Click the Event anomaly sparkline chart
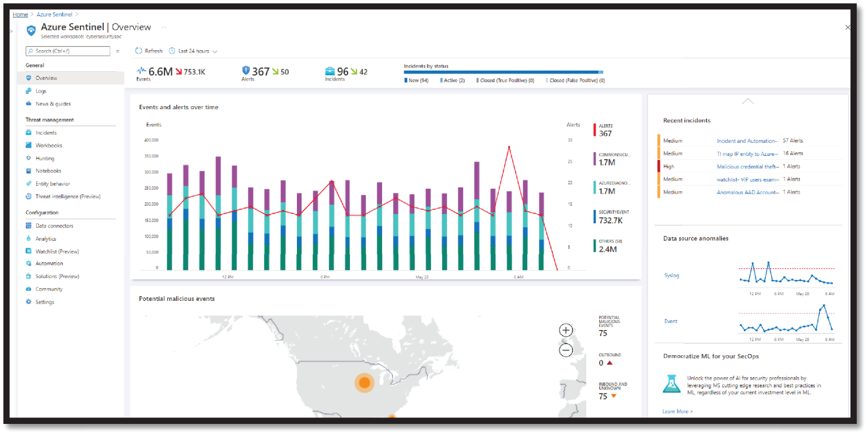This screenshot has width=868, height=435. (x=786, y=320)
